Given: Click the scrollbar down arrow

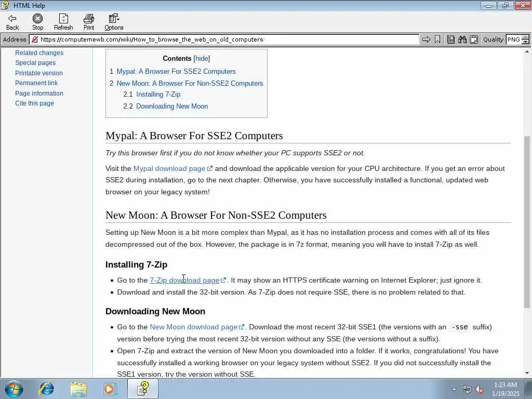Looking at the screenshot, I should (x=527, y=373).
